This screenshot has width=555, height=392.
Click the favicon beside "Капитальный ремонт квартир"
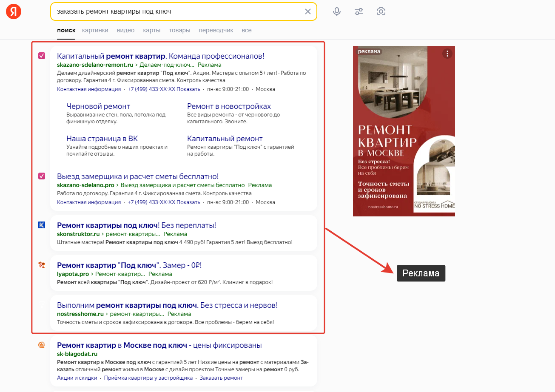tap(42, 56)
